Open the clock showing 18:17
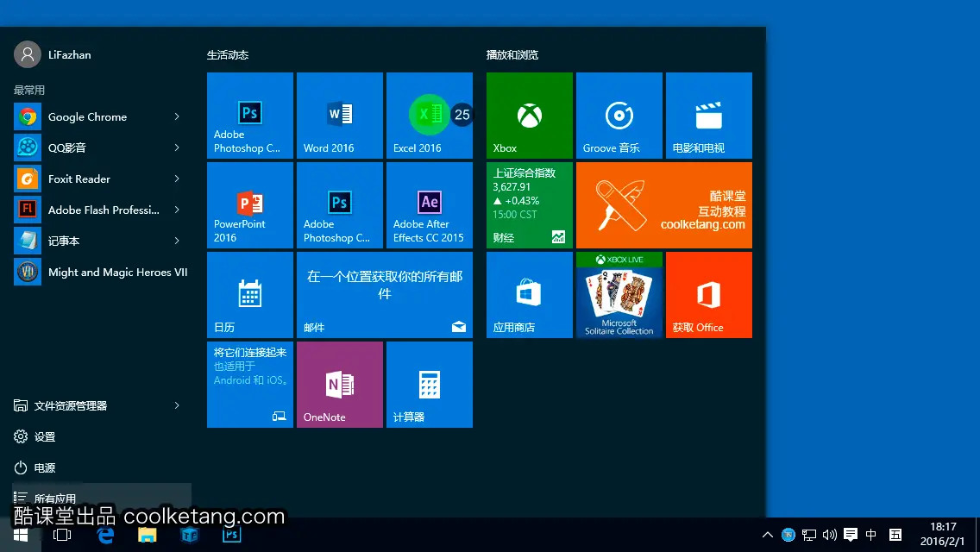Screen dimensions: 980x552 click(943, 535)
